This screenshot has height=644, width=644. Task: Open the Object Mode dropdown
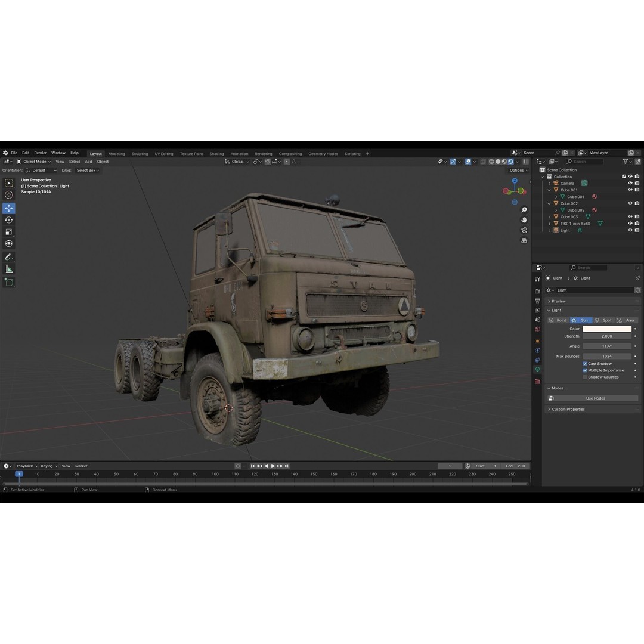click(33, 162)
